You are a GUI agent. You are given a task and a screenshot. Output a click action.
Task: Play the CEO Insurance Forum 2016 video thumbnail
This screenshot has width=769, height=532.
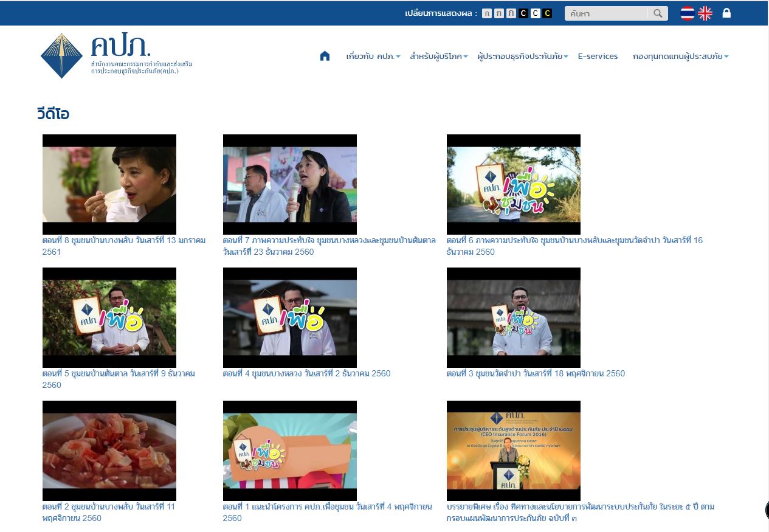(513, 451)
